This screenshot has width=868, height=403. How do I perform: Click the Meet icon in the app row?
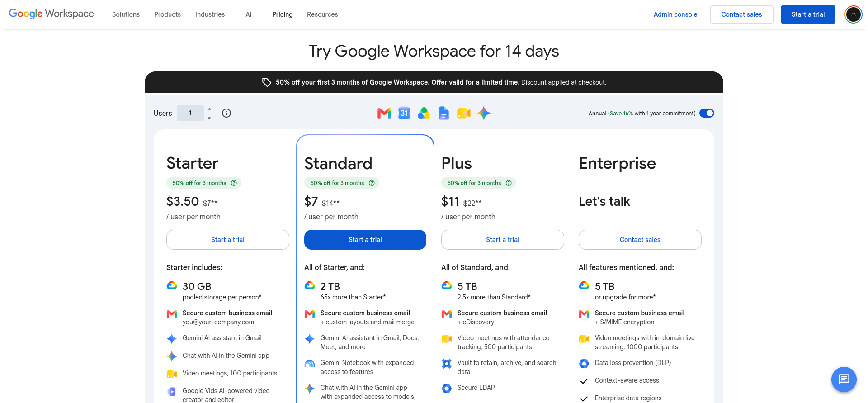[x=464, y=113]
